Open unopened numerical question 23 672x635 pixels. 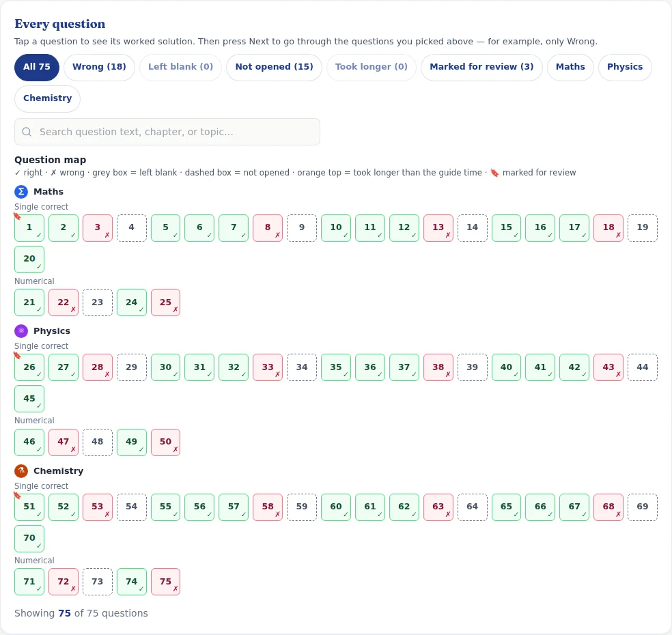pyautogui.click(x=97, y=302)
